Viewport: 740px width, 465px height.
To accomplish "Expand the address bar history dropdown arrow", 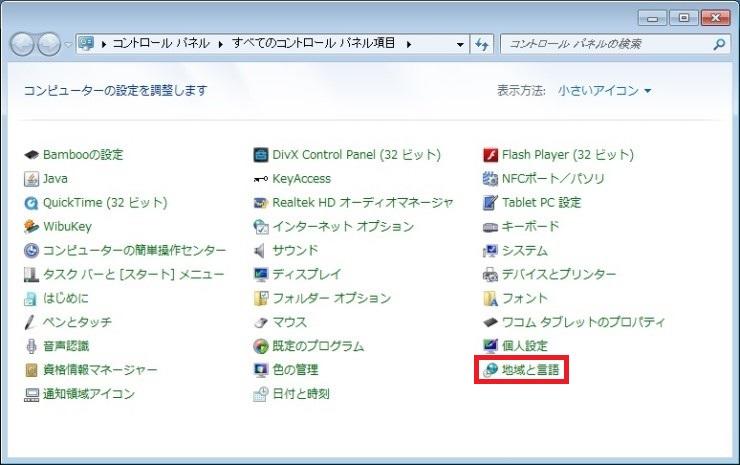I will point(460,45).
